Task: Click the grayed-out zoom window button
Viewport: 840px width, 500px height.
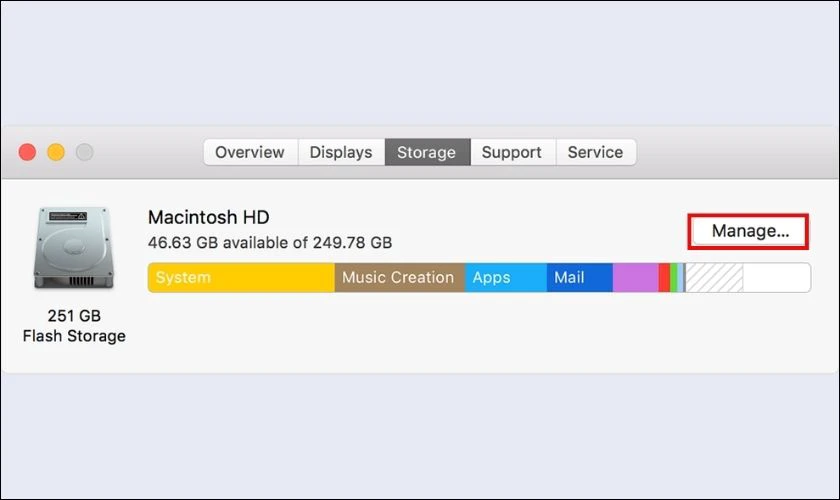Action: click(x=85, y=152)
